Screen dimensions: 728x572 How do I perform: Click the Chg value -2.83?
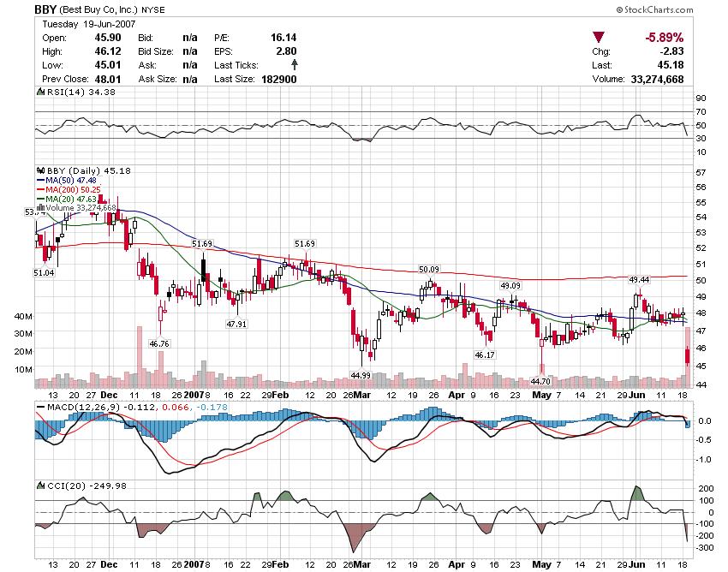[671, 51]
